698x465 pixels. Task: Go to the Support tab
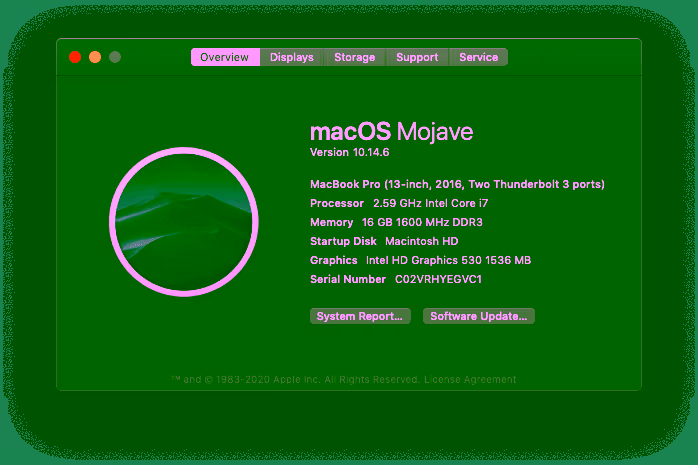[417, 57]
